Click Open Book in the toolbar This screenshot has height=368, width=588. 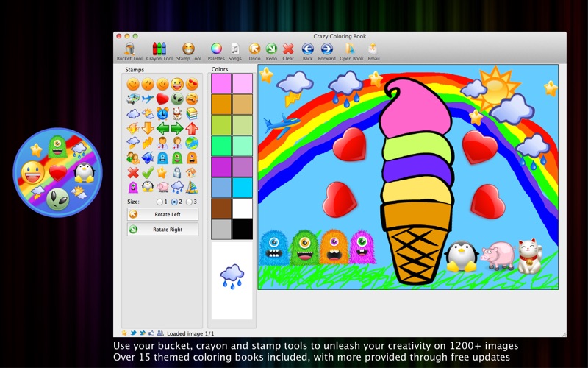(351, 50)
